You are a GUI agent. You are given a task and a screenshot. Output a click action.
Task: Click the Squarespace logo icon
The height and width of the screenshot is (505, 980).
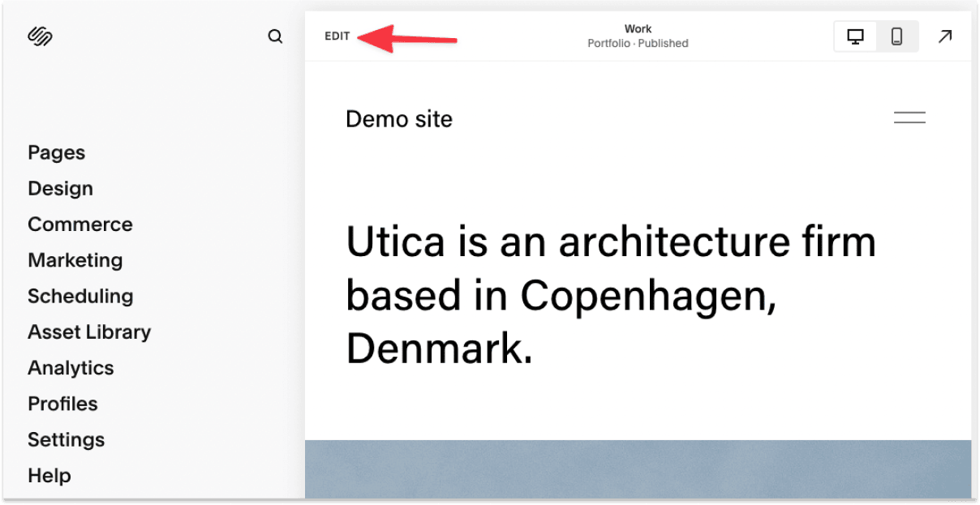(x=39, y=36)
